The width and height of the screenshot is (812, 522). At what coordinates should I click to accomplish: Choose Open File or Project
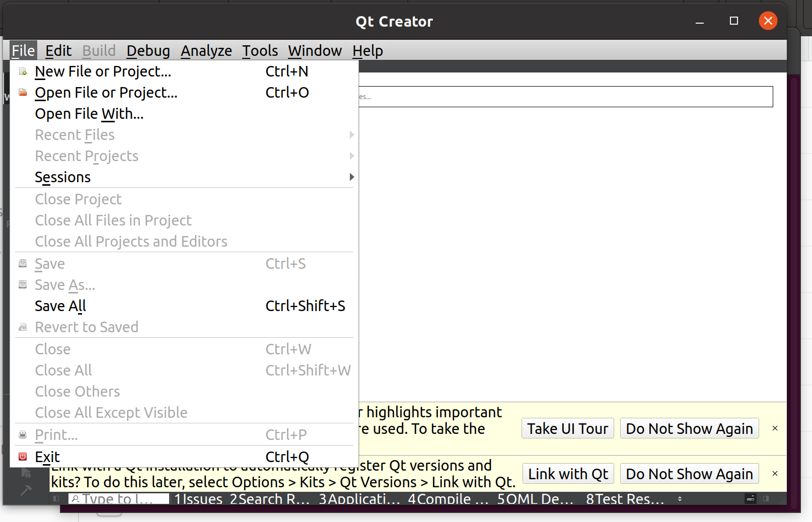coord(184,93)
